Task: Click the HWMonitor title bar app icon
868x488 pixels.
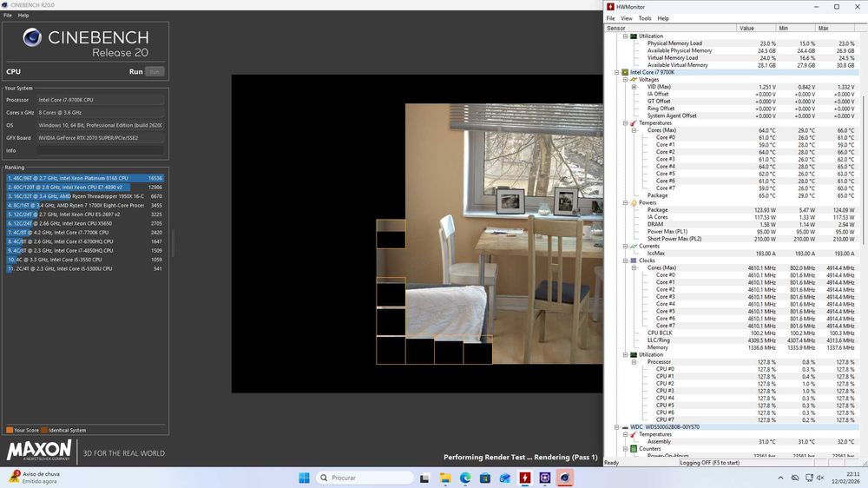Action: 610,7
